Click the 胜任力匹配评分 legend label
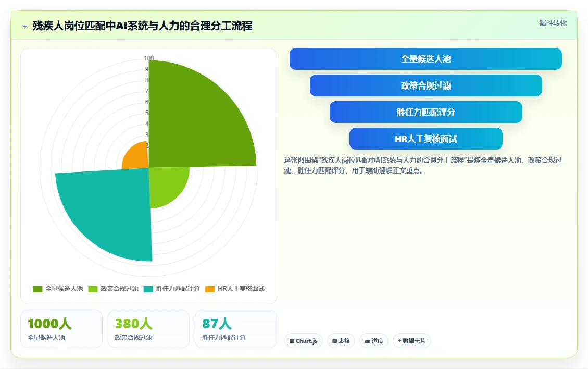 pos(178,289)
